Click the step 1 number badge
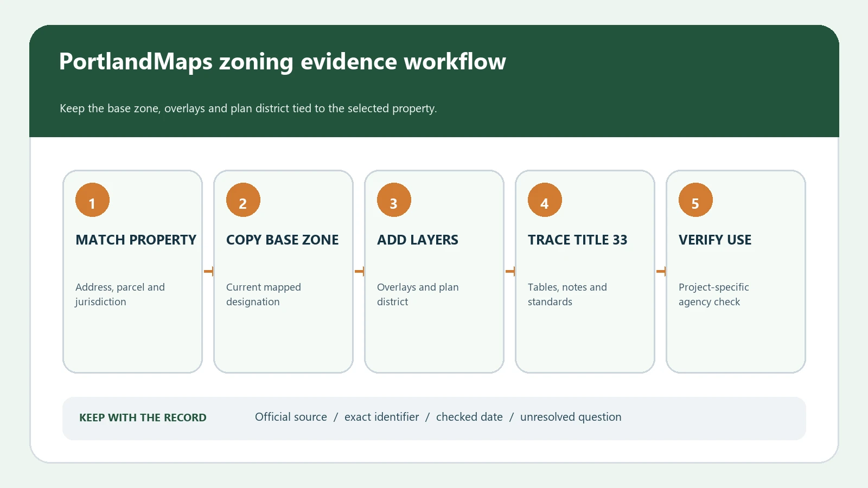 click(92, 200)
